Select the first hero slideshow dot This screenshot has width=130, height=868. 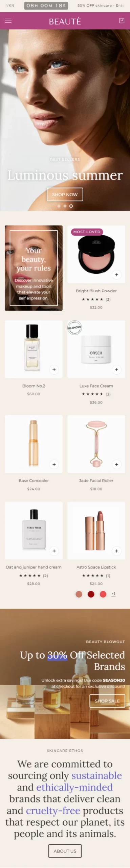[x=59, y=206]
